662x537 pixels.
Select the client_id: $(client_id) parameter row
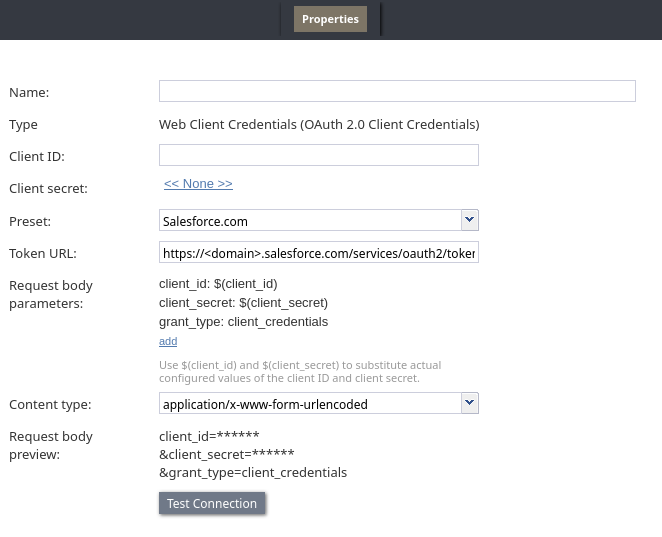point(218,284)
